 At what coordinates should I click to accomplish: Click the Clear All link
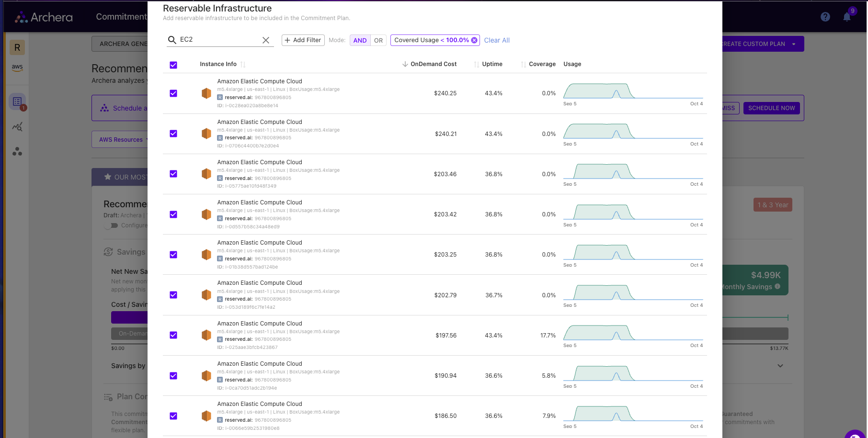(x=496, y=40)
